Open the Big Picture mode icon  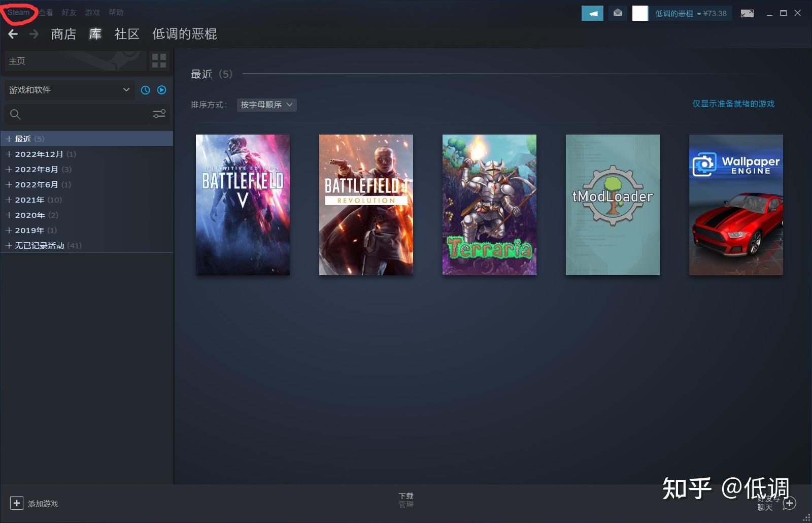tap(747, 13)
